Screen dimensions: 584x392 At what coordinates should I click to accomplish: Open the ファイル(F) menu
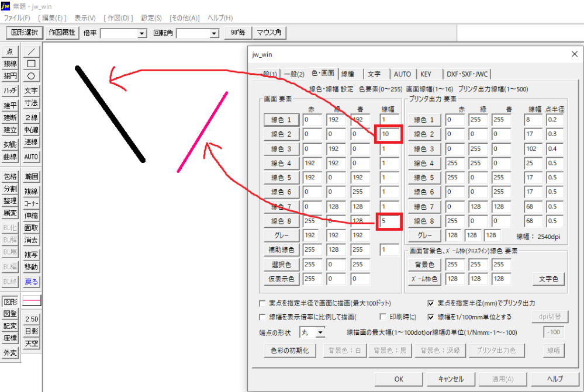pyautogui.click(x=17, y=18)
